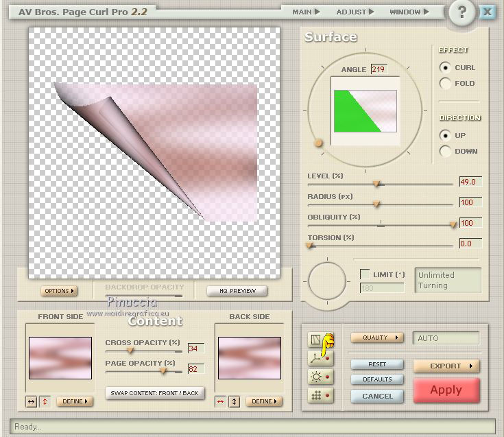Click the TORSION value field 0.0
This screenshot has width=504, height=437.
pyautogui.click(x=470, y=244)
